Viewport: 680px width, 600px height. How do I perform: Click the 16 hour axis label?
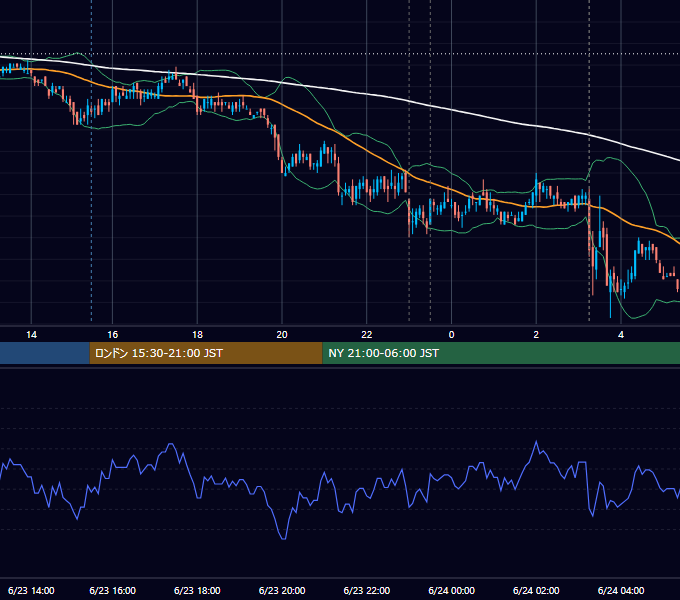(x=112, y=335)
